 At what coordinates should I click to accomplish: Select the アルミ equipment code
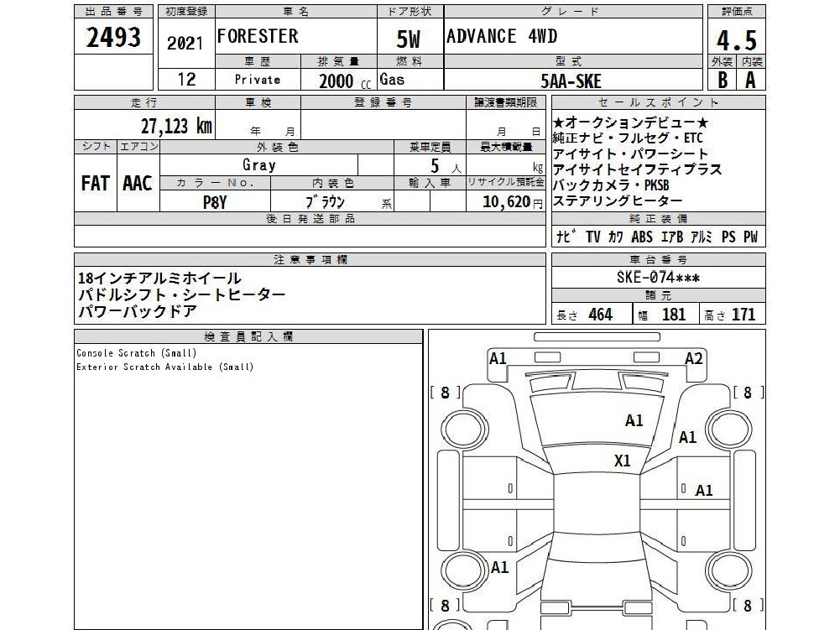702,237
